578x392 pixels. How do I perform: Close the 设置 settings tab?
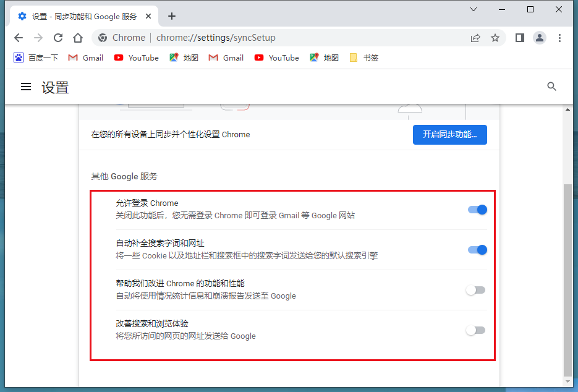tap(148, 16)
